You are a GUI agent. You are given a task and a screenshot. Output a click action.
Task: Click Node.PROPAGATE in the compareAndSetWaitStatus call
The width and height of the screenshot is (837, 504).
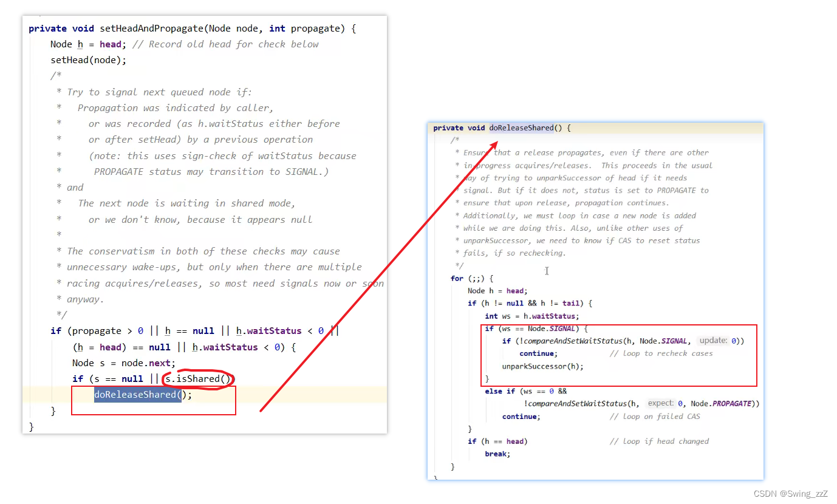click(x=721, y=404)
